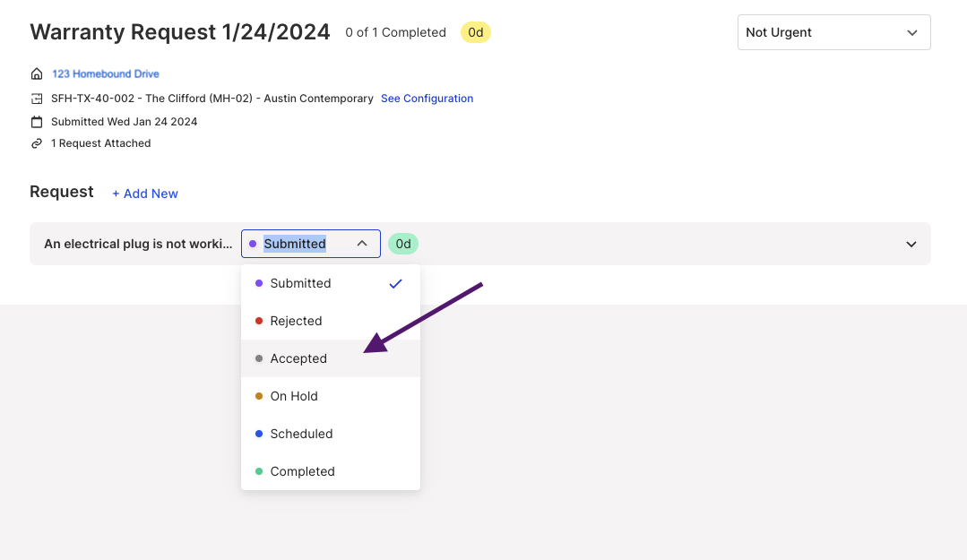
Task: Open the 123 Homebound Drive link
Action: pyautogui.click(x=106, y=74)
